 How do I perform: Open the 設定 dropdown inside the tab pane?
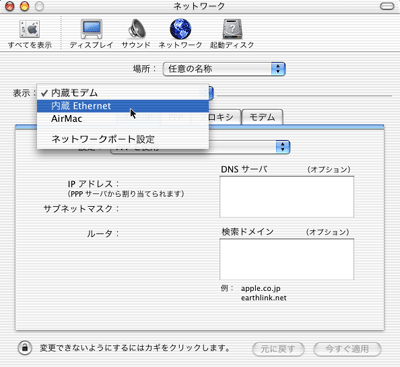250,147
